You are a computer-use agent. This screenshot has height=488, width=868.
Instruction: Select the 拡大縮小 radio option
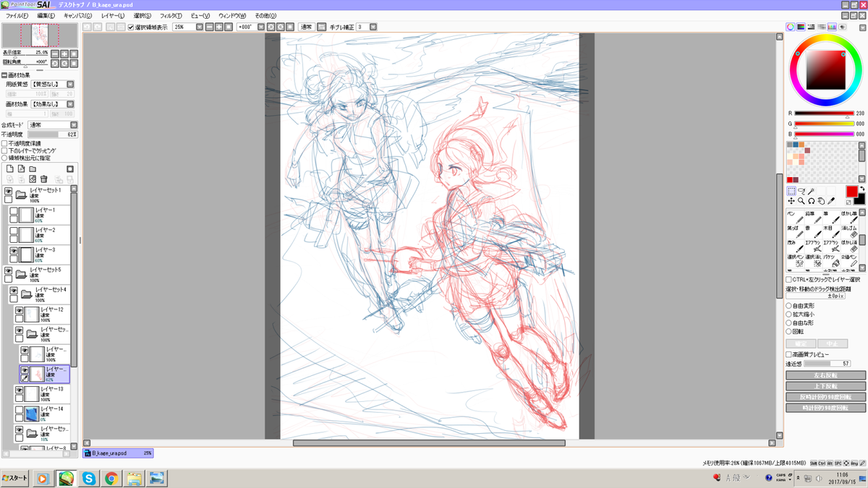pos(789,314)
